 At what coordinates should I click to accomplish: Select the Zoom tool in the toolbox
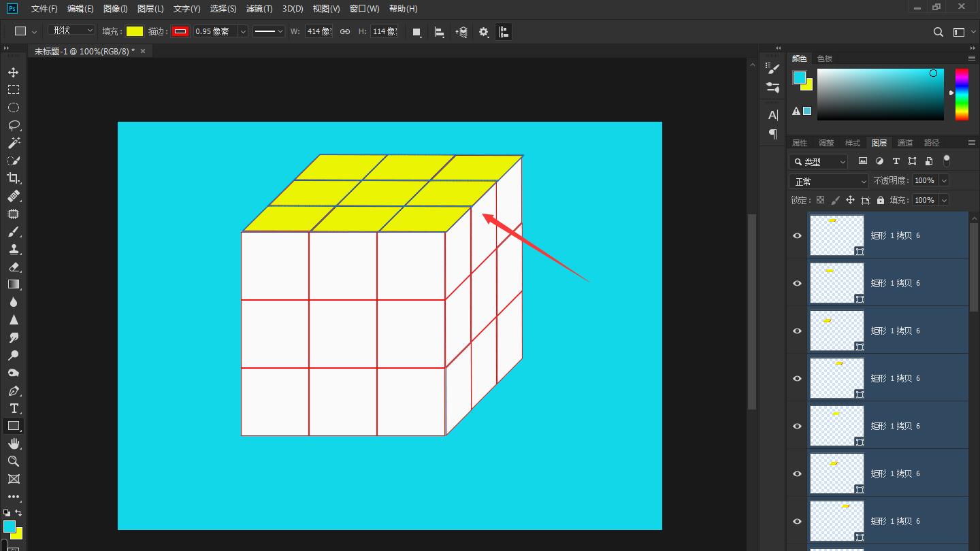(14, 461)
